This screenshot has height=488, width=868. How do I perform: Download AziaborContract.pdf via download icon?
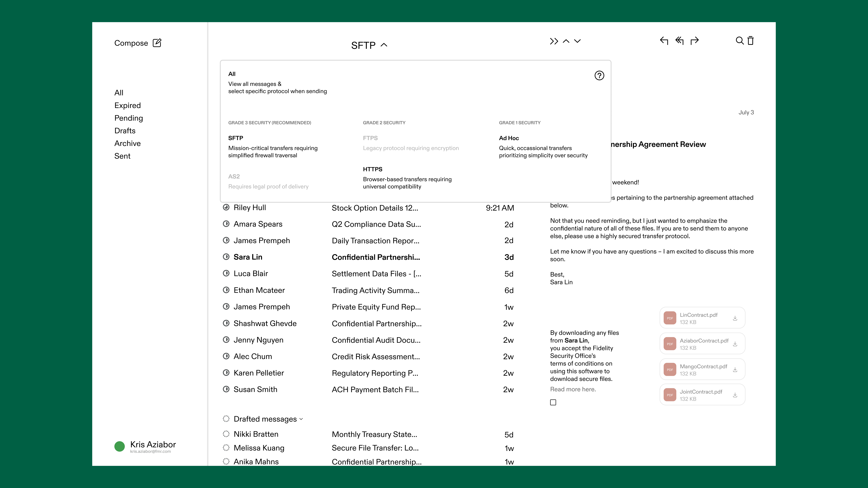(x=735, y=344)
